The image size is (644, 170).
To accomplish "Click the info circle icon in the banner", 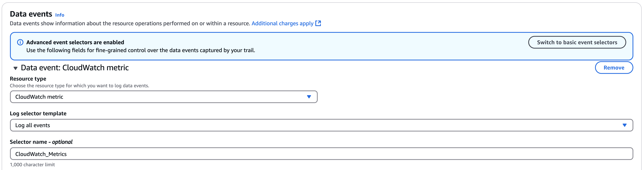I will point(20,42).
